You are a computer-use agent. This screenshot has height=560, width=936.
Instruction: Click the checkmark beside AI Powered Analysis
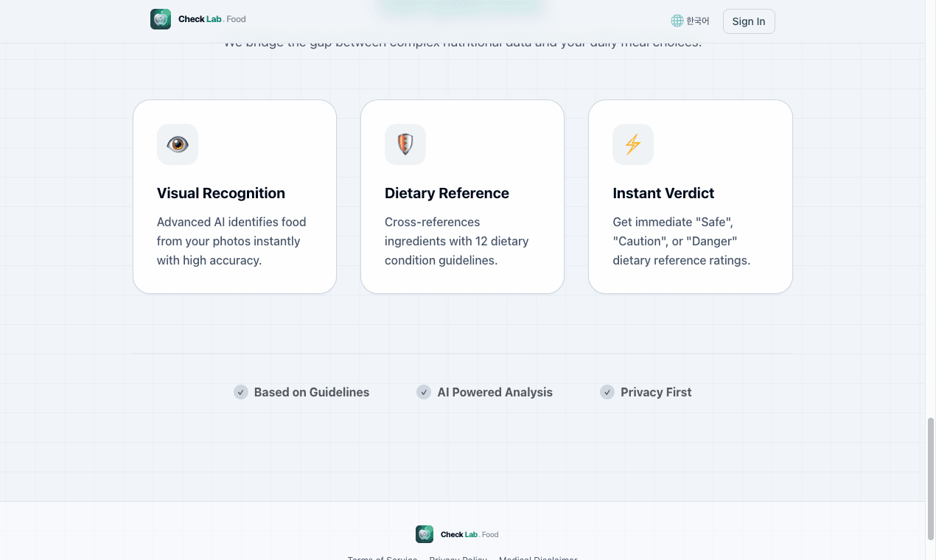[x=424, y=392]
